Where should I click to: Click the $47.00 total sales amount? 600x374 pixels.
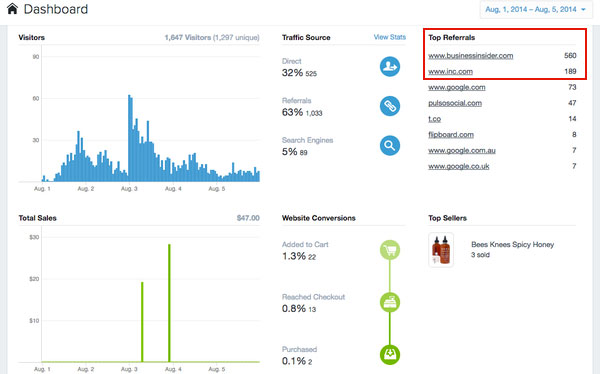[x=248, y=218]
